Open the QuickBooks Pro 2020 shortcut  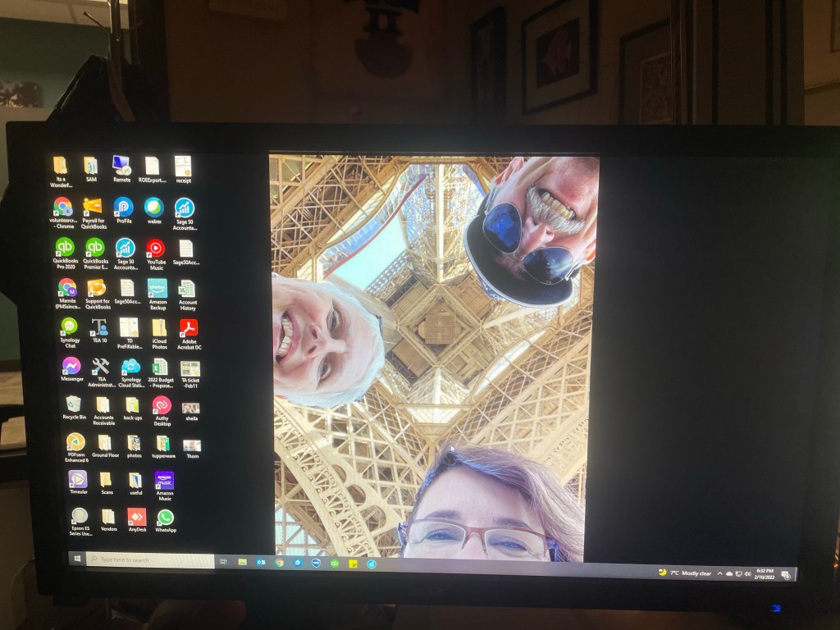(x=65, y=248)
